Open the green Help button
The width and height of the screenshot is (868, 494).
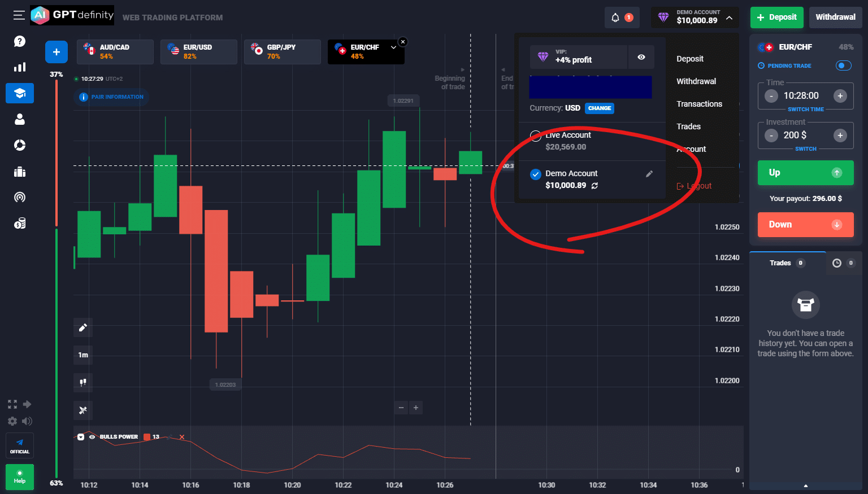(x=20, y=477)
